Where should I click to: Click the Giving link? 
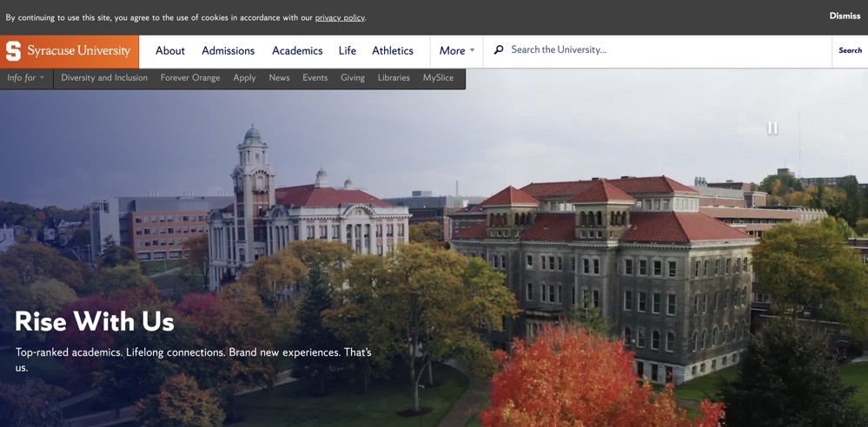pyautogui.click(x=353, y=78)
